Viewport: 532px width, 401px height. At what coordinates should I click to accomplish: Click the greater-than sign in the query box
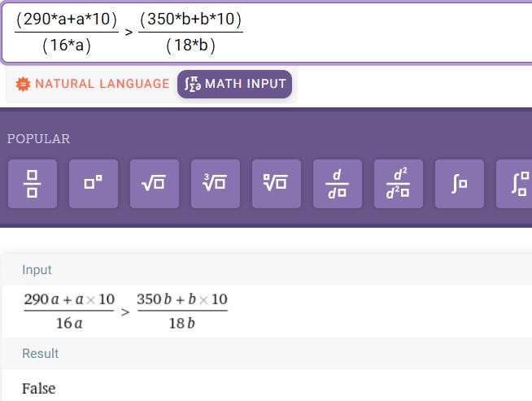(129, 33)
